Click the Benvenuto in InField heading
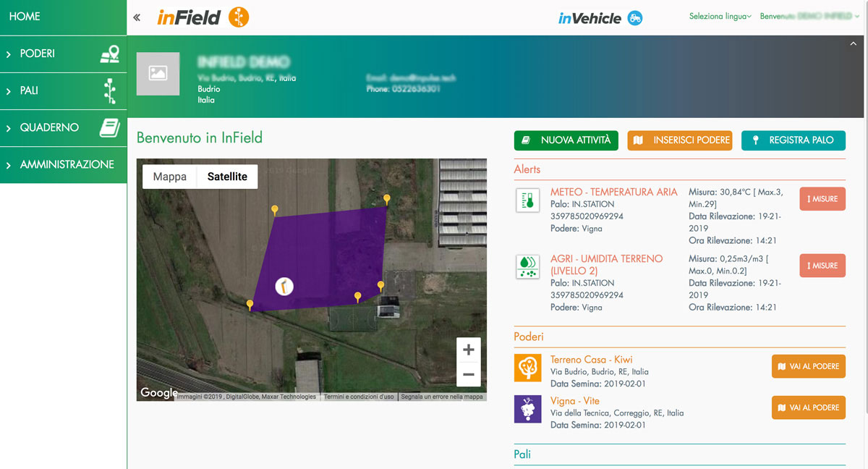Screen dimensions: 868x469 point(200,138)
